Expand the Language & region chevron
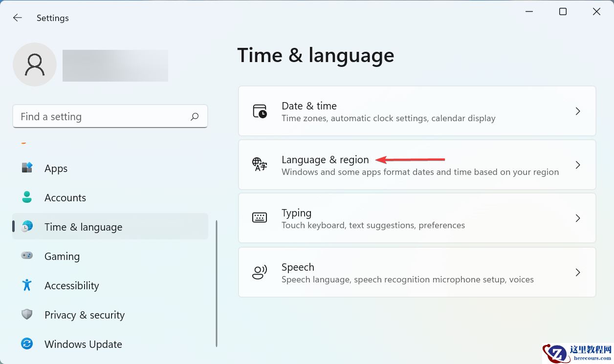Image resolution: width=614 pixels, height=364 pixels. tap(578, 165)
